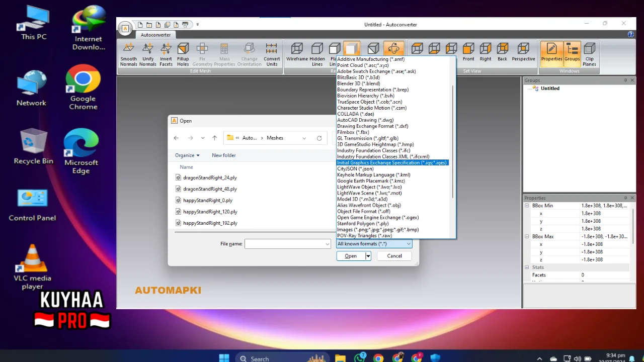Select the Autoconverter ribbon tab
Image resolution: width=644 pixels, height=362 pixels.
click(155, 35)
